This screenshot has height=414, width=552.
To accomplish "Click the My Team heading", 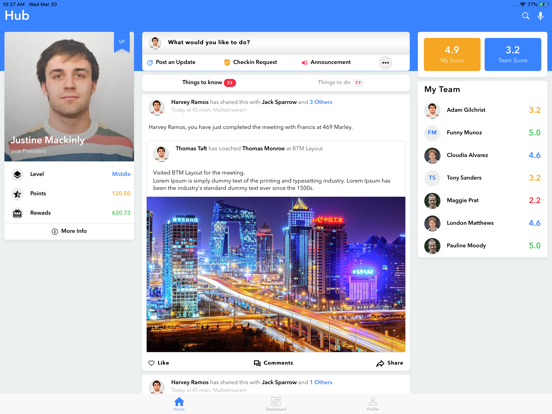I will 442,89.
